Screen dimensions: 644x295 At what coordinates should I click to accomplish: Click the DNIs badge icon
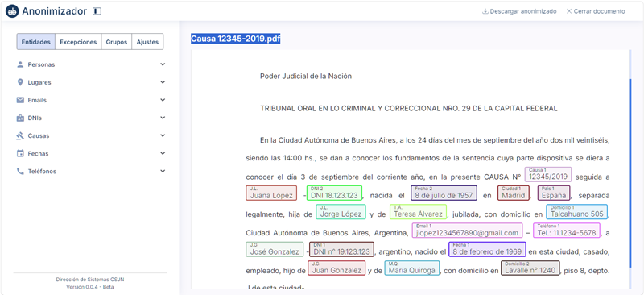coord(20,118)
